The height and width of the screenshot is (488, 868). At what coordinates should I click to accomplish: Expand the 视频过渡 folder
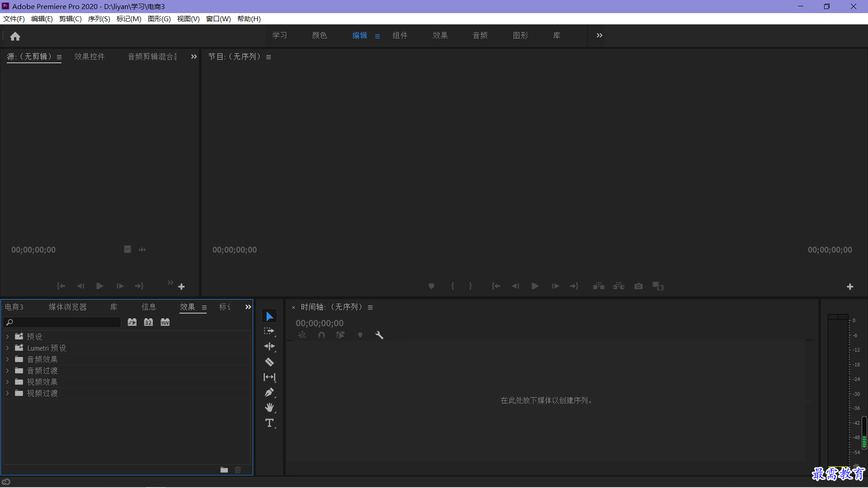coord(7,393)
